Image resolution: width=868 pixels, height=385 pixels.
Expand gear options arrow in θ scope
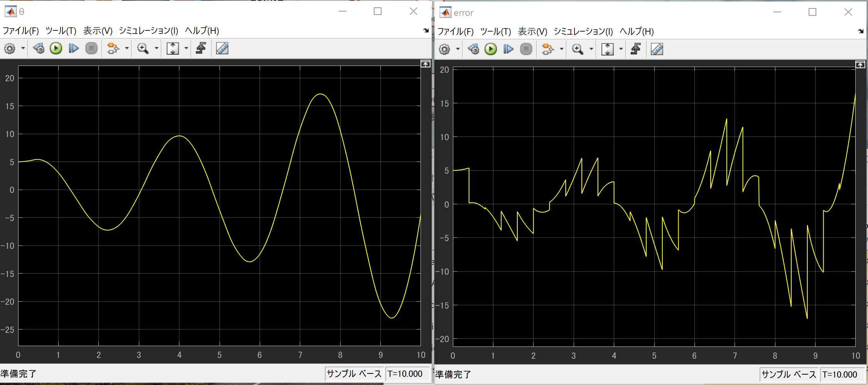pos(23,49)
